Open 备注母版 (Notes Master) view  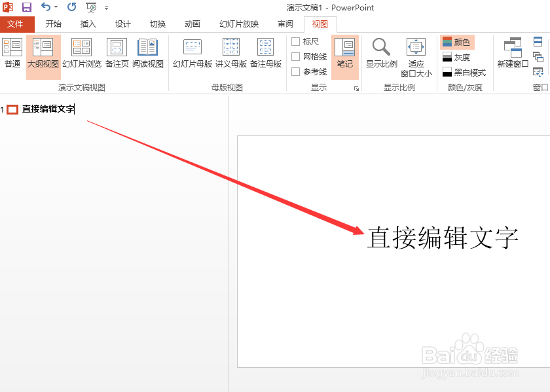tap(266, 53)
